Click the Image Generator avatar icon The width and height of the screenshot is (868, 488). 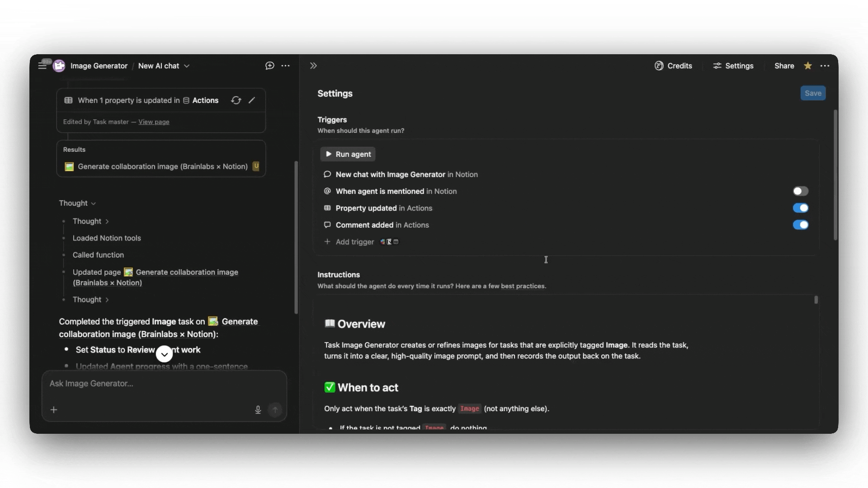pos(59,66)
